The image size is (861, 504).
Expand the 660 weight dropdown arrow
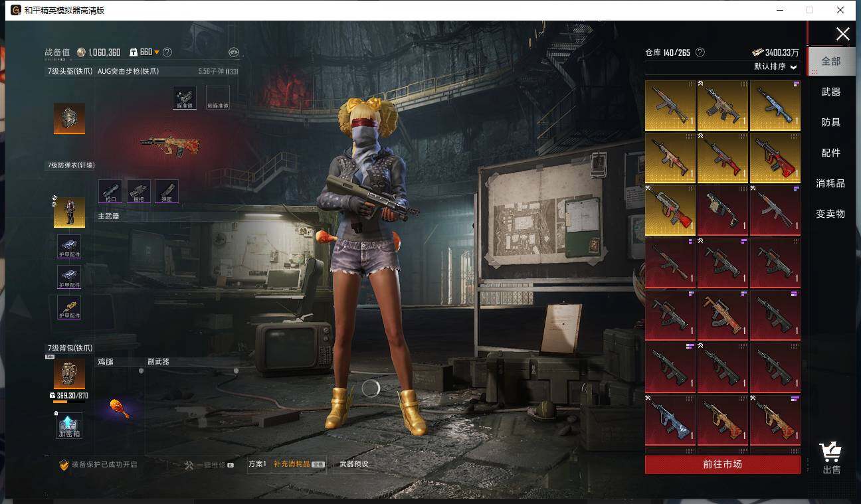[157, 52]
